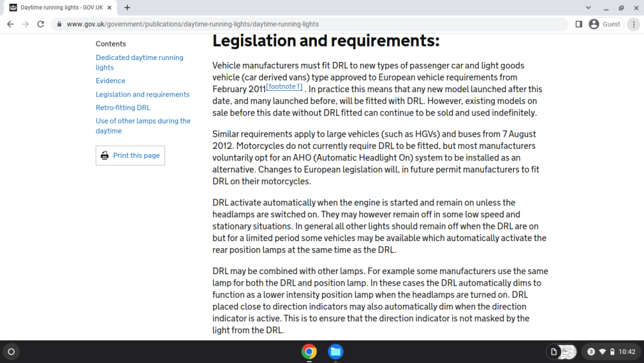
Task: Open the holding space tray icon
Action: pyautogui.click(x=562, y=351)
